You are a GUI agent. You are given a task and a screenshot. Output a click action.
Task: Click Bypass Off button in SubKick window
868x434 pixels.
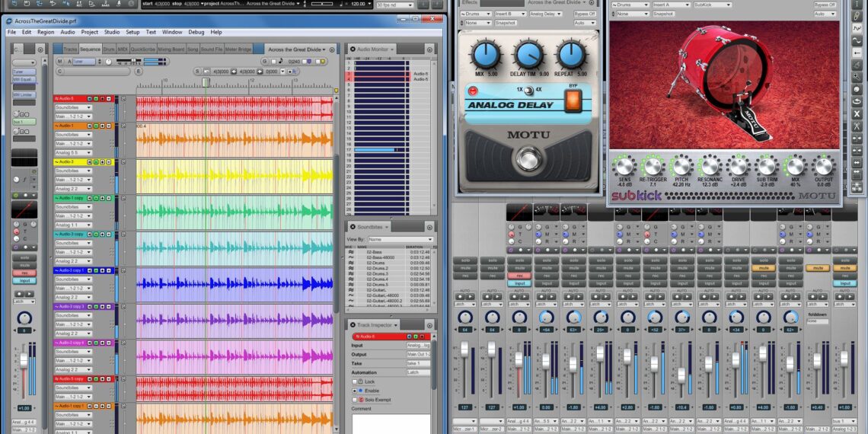click(825, 5)
